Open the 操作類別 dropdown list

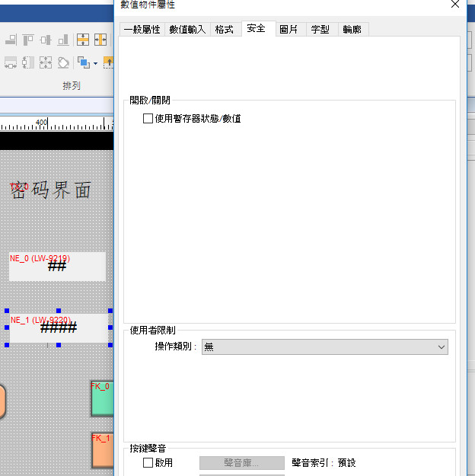[325, 347]
